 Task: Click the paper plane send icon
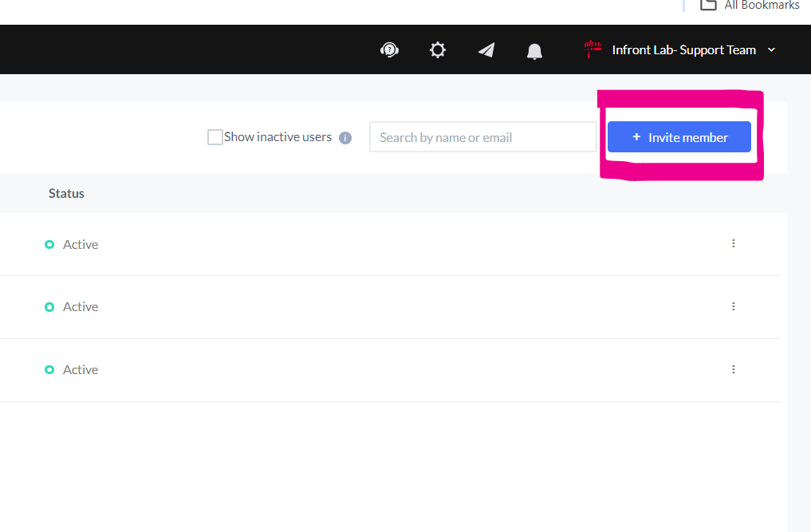click(x=486, y=49)
